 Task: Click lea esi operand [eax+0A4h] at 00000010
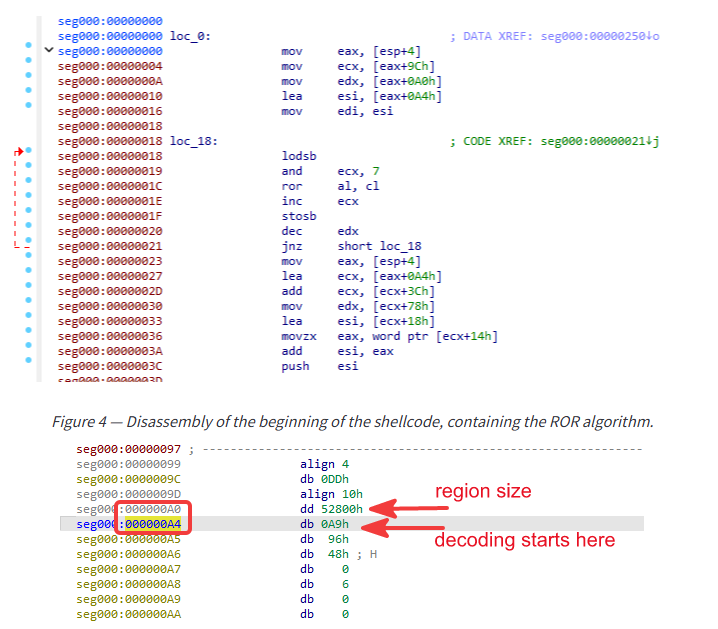click(408, 96)
